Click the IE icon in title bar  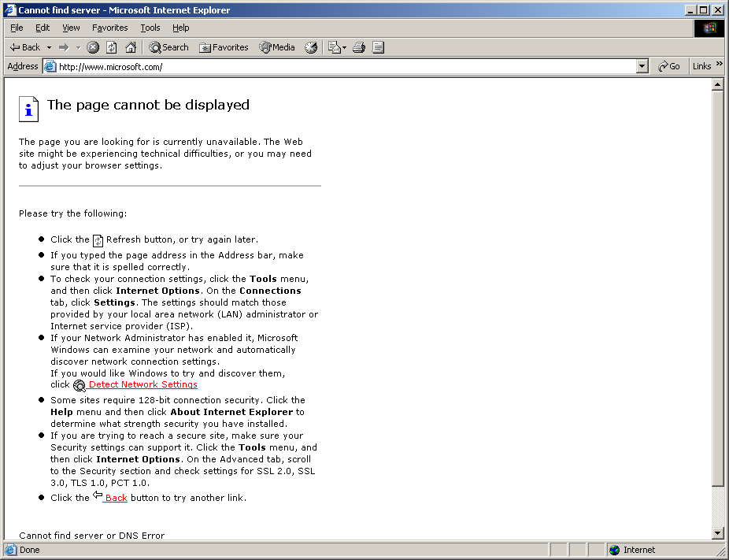pyautogui.click(x=10, y=9)
